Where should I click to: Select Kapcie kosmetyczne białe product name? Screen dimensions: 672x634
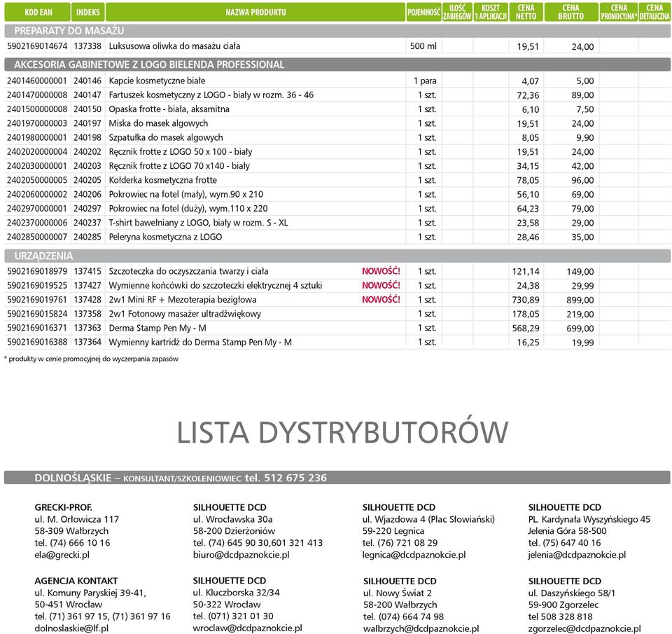[157, 81]
